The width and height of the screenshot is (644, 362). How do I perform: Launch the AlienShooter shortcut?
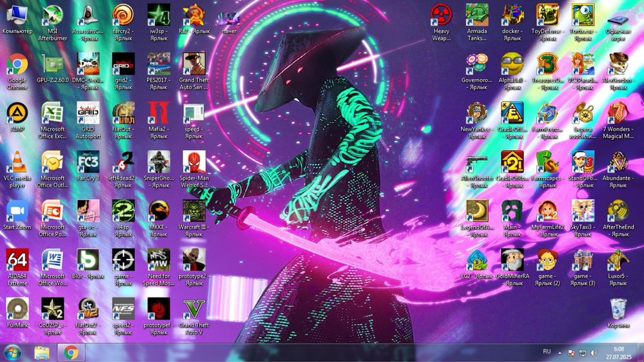(477, 162)
